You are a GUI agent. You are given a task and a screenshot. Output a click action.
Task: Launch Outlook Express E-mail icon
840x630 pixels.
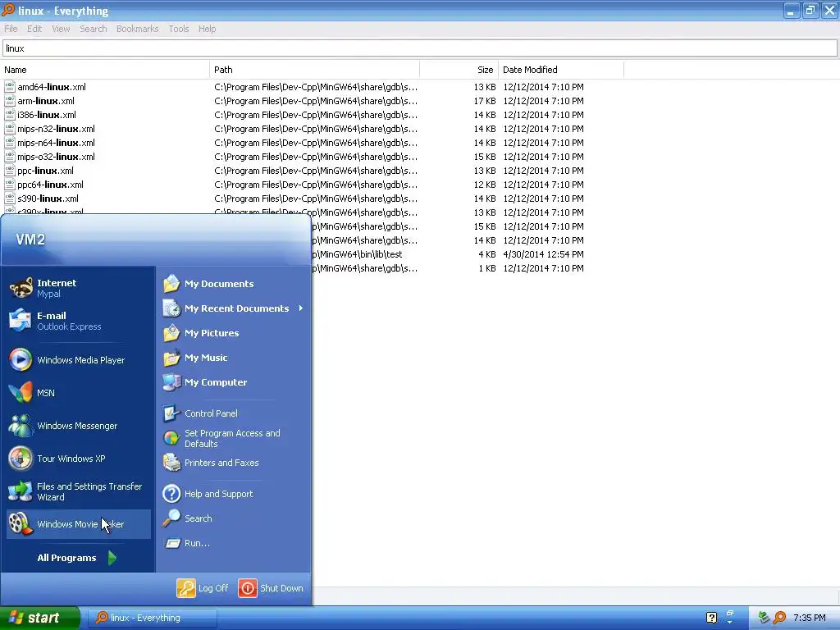click(x=21, y=321)
